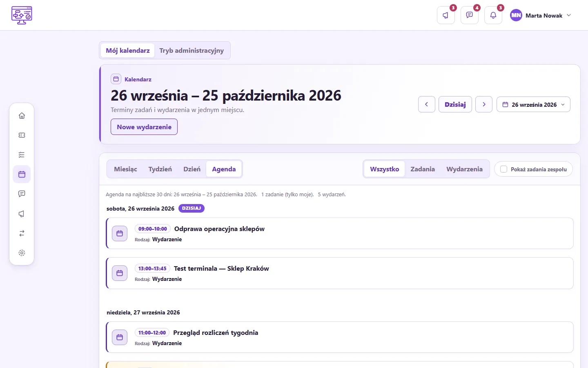
Task: Jump to today with Dzisiaj button
Action: click(x=455, y=104)
